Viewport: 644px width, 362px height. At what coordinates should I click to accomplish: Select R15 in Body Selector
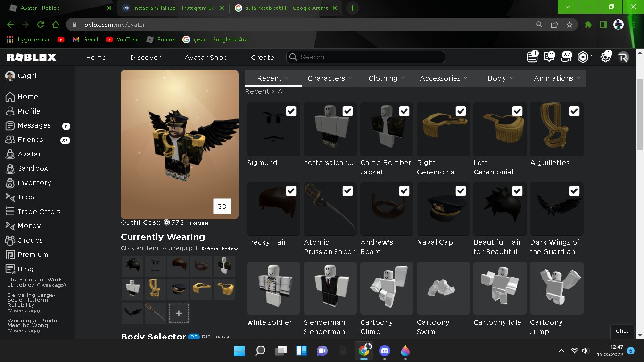coord(206,337)
